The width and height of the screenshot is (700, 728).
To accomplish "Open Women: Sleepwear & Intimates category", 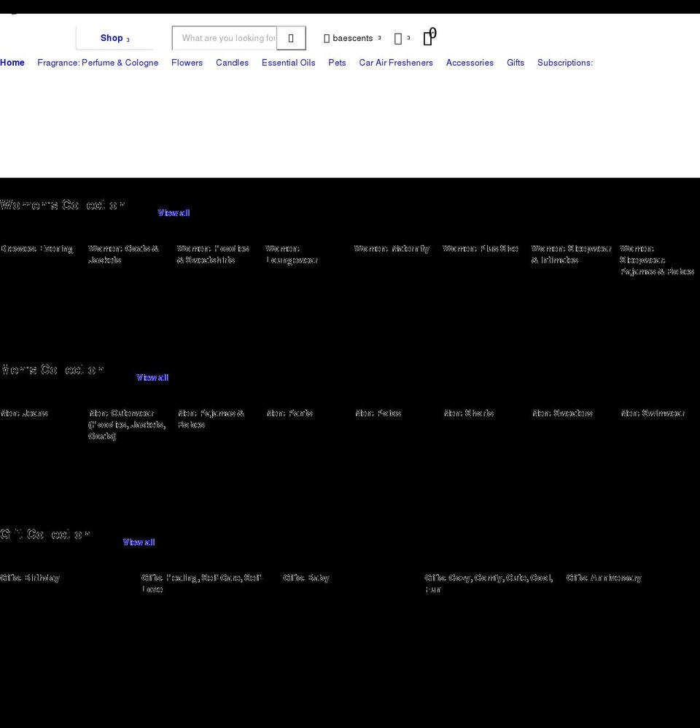I will (571, 255).
